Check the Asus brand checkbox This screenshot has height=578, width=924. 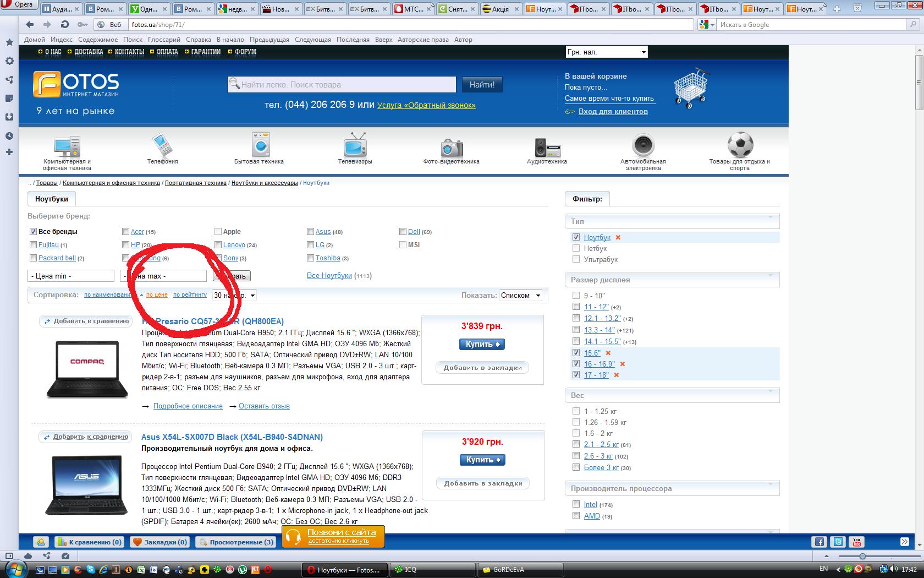311,232
